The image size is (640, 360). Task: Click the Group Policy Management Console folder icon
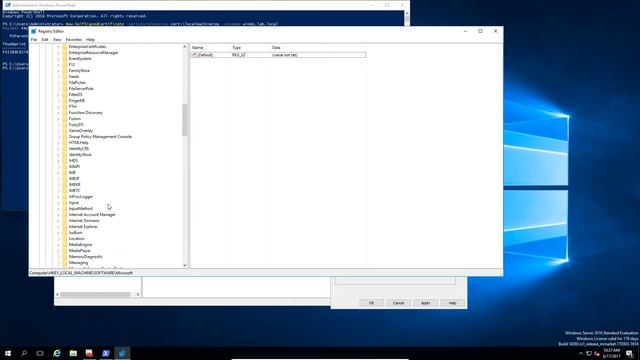click(64, 137)
